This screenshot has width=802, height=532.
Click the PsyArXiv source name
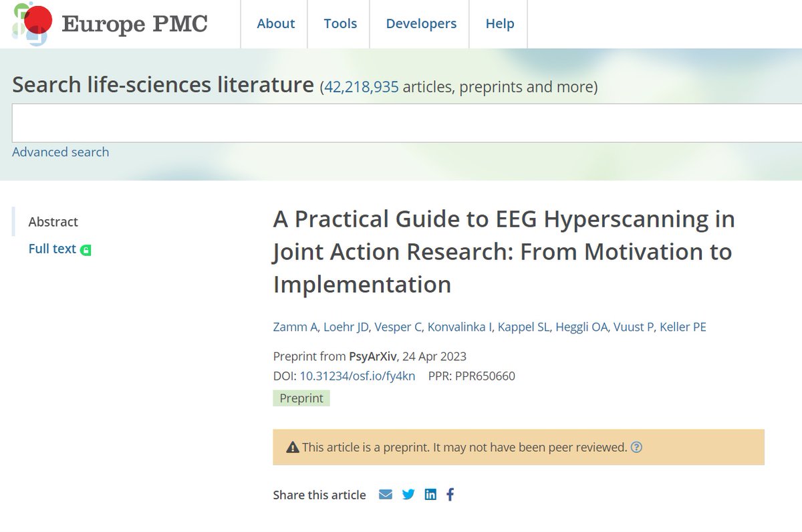pos(373,356)
